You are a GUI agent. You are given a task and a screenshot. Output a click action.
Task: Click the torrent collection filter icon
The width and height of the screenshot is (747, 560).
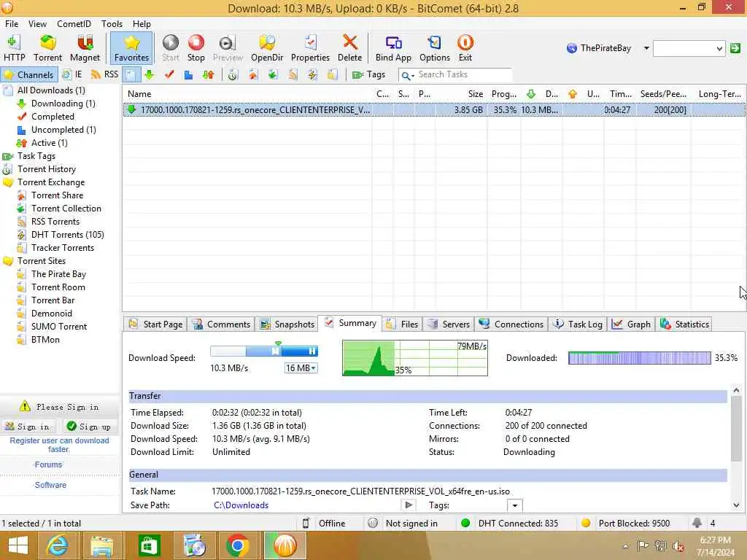(273, 75)
